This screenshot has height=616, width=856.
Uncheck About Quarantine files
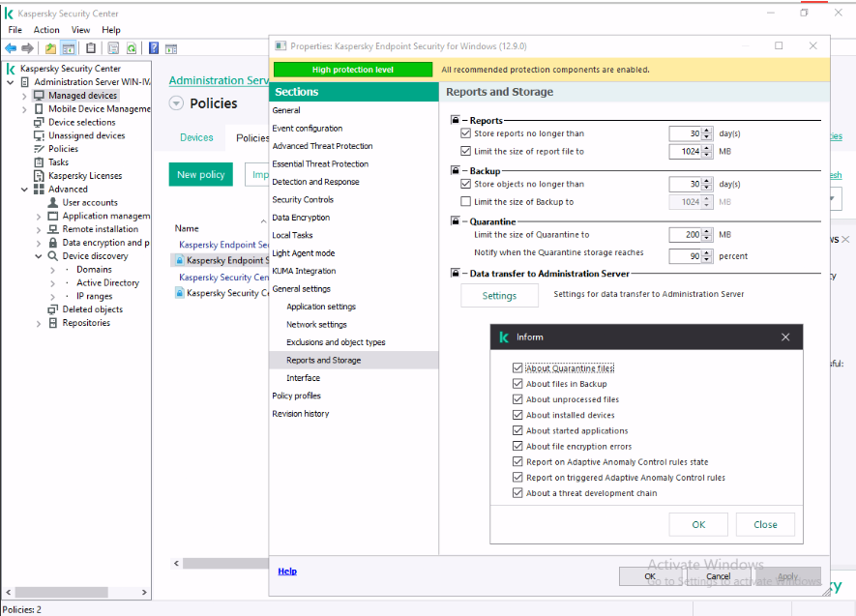517,367
